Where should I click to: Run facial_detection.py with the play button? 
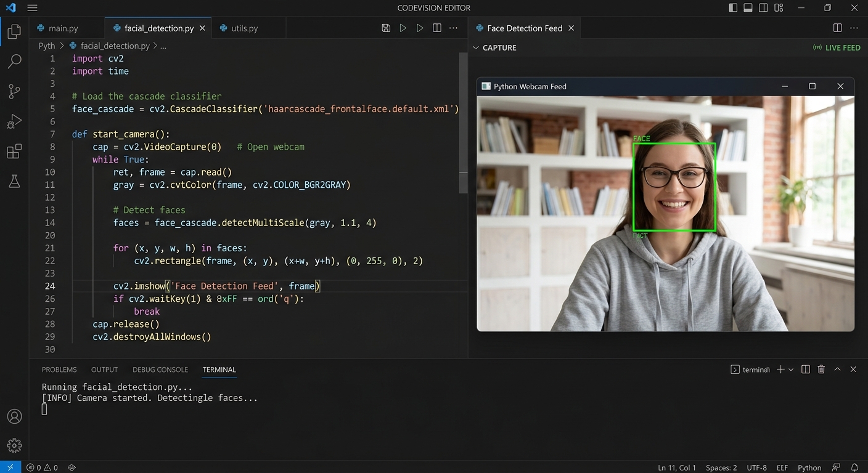click(x=403, y=28)
